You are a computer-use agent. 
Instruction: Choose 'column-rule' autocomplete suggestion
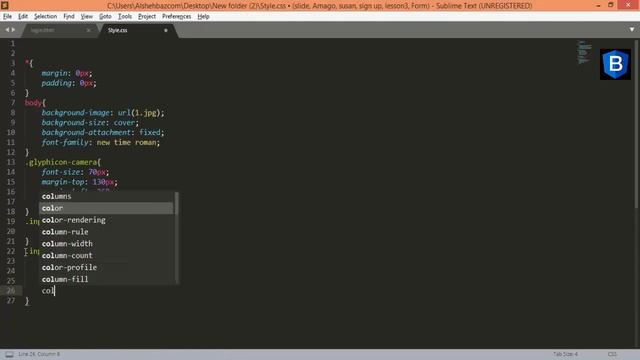pos(106,232)
